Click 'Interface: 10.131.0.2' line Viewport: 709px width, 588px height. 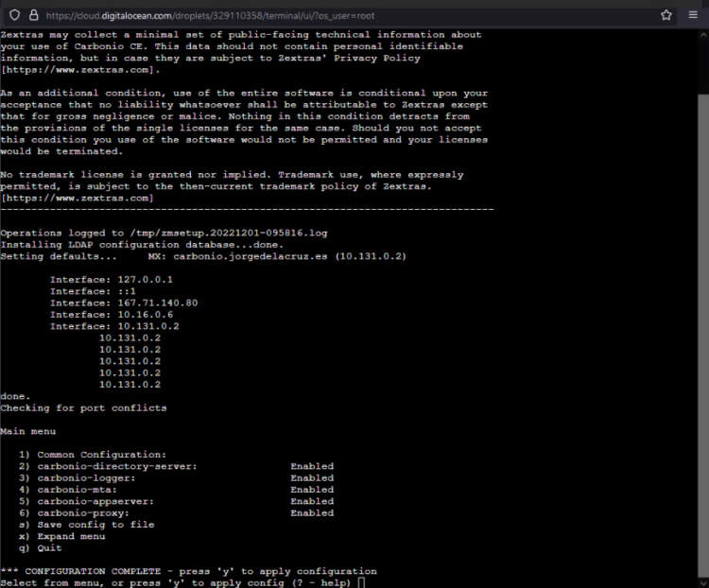click(x=114, y=326)
